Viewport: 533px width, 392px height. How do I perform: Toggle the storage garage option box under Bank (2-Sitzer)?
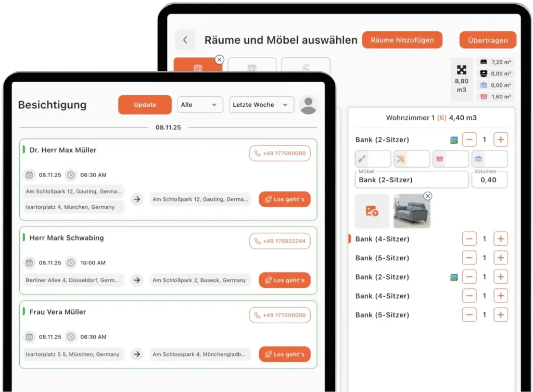[489, 159]
